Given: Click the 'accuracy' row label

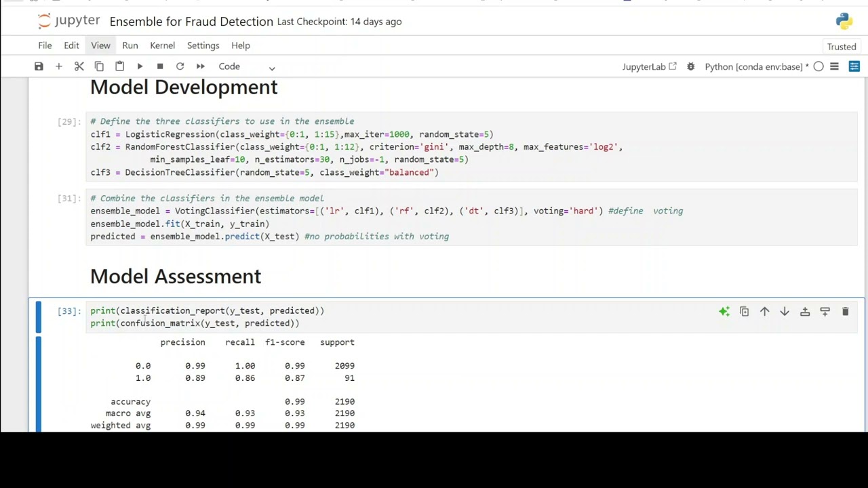Looking at the screenshot, I should click(x=131, y=402).
